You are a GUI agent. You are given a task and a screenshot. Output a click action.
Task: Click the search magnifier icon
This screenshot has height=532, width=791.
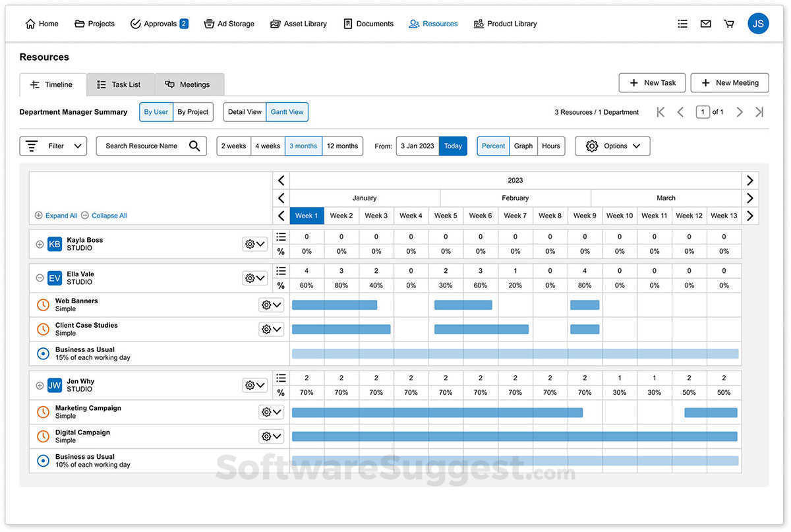click(194, 146)
